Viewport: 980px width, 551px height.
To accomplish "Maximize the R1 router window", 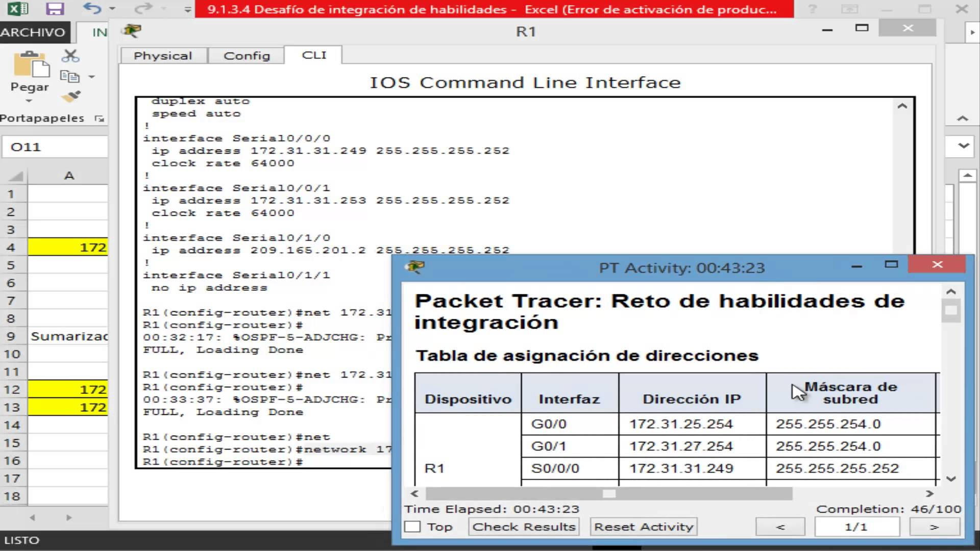I will (862, 28).
